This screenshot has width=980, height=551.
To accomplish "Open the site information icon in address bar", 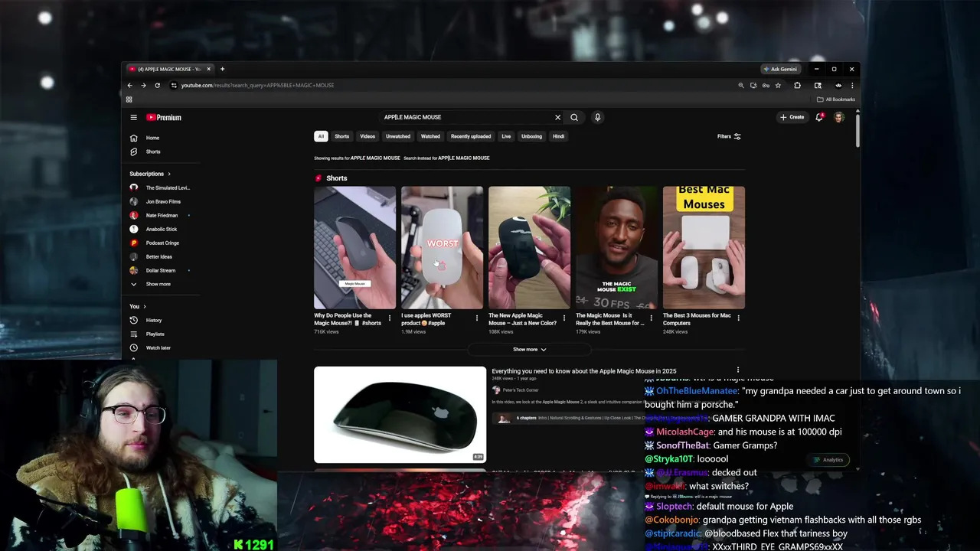I will (x=174, y=85).
